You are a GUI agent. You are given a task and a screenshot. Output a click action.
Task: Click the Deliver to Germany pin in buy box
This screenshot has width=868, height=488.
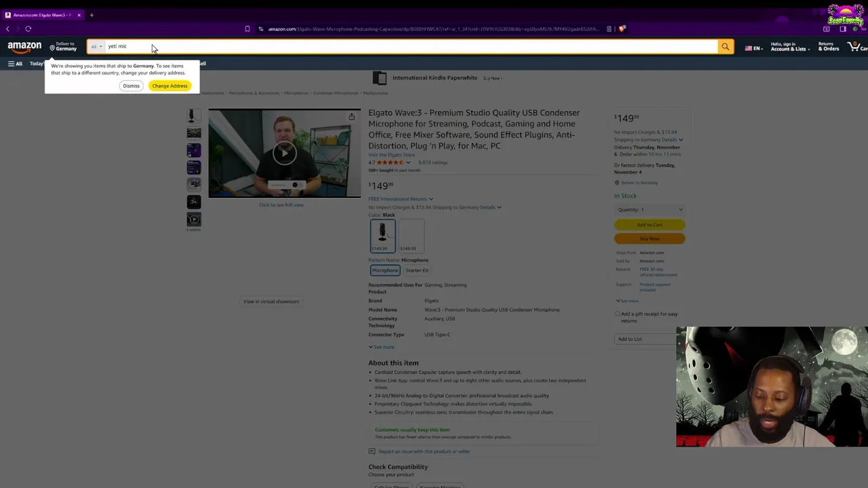coord(617,183)
